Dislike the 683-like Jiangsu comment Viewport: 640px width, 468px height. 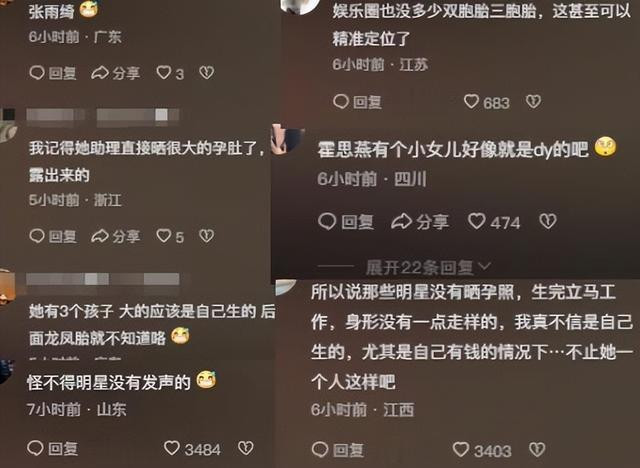[x=533, y=101]
